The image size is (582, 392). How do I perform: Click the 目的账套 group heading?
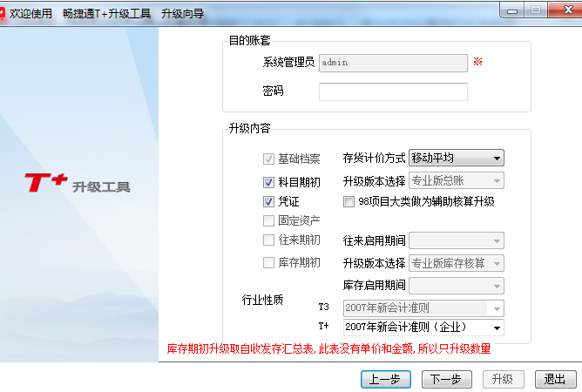(x=249, y=40)
